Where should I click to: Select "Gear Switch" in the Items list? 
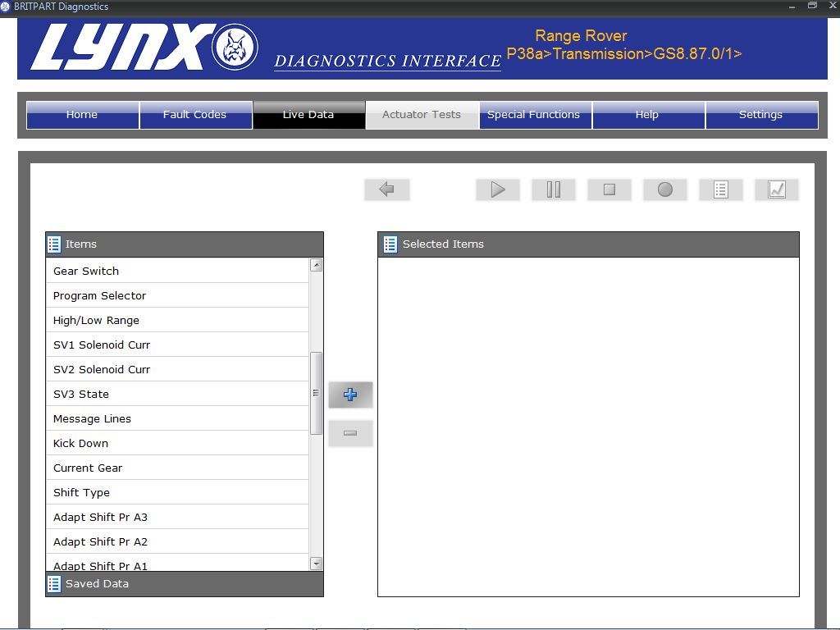coord(177,271)
